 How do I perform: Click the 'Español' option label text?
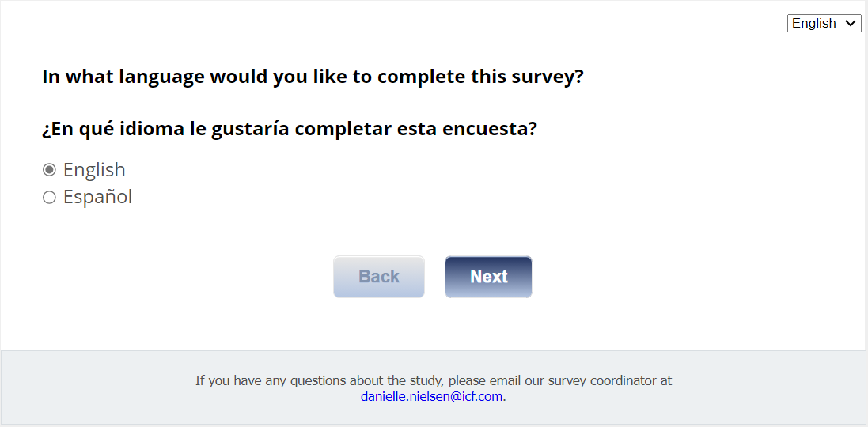click(97, 197)
